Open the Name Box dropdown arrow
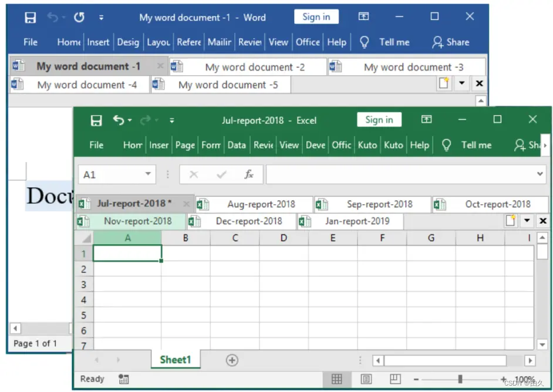 tap(148, 174)
